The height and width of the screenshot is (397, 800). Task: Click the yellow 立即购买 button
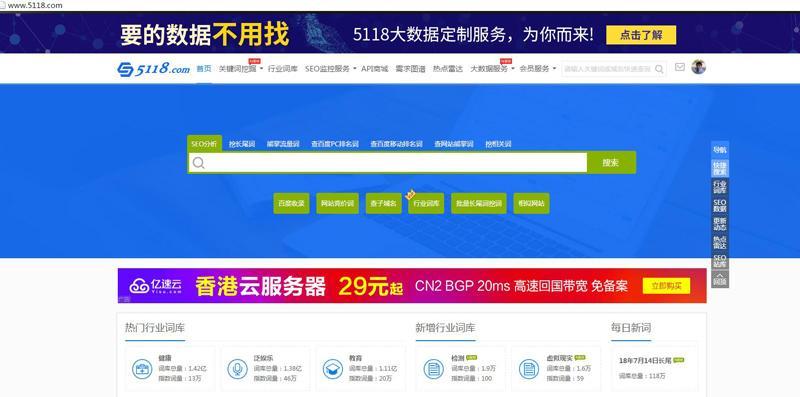[x=666, y=286]
